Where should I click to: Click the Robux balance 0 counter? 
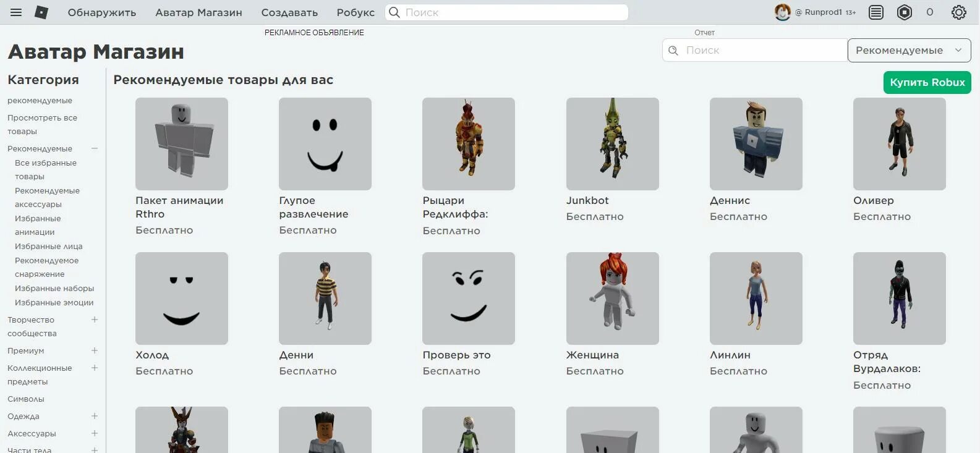[930, 12]
